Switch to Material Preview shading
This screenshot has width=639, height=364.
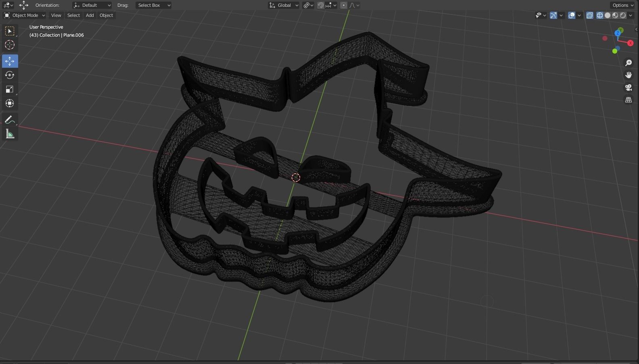click(615, 15)
